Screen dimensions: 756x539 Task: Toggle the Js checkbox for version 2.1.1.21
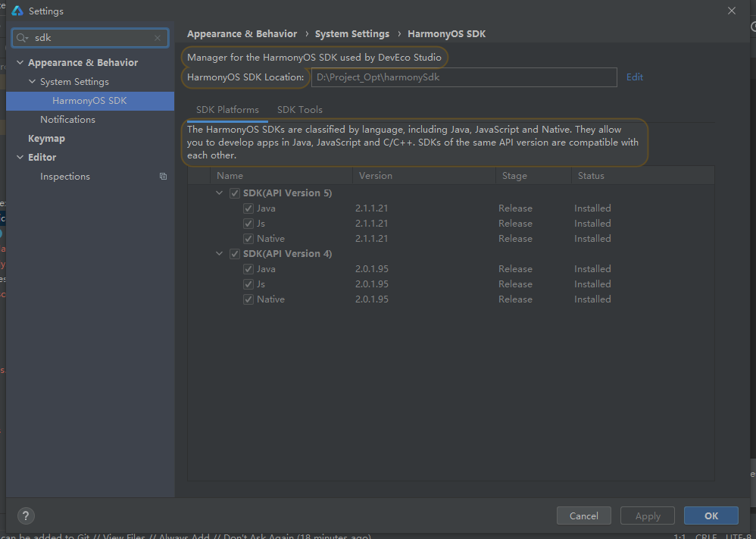[248, 224]
